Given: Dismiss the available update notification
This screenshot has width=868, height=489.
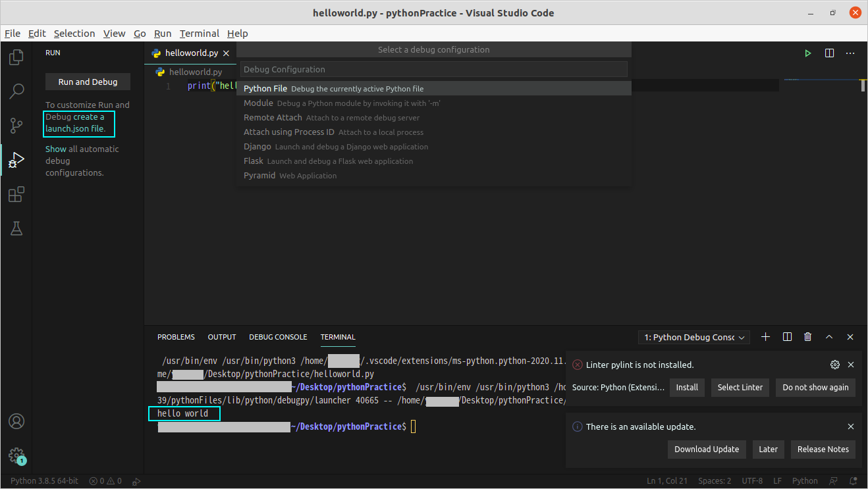Looking at the screenshot, I should pyautogui.click(x=851, y=426).
